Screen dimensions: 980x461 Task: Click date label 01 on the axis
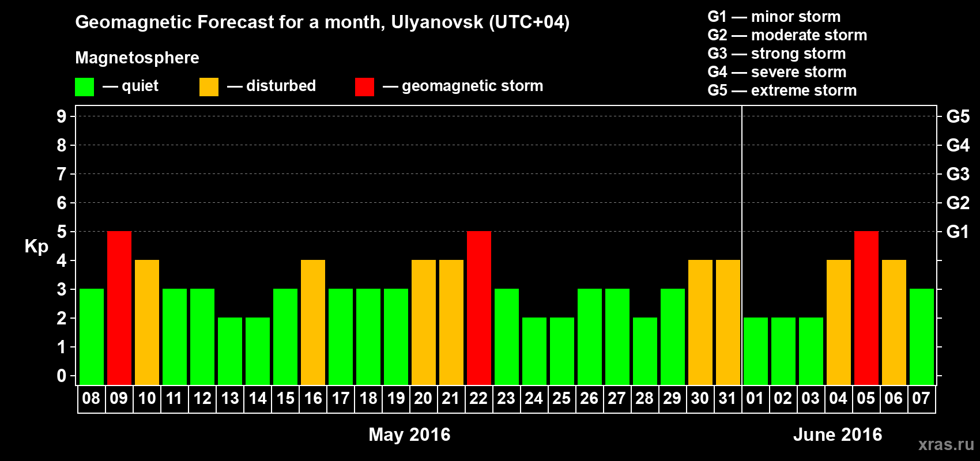coord(755,398)
